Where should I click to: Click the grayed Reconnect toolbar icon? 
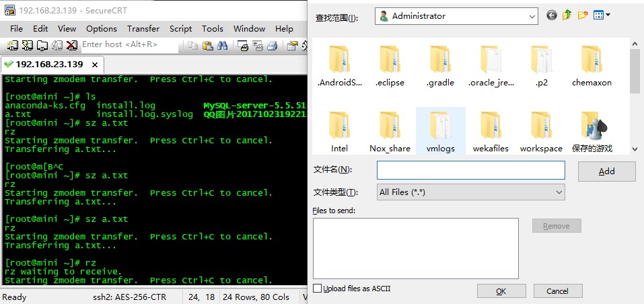coord(57,45)
